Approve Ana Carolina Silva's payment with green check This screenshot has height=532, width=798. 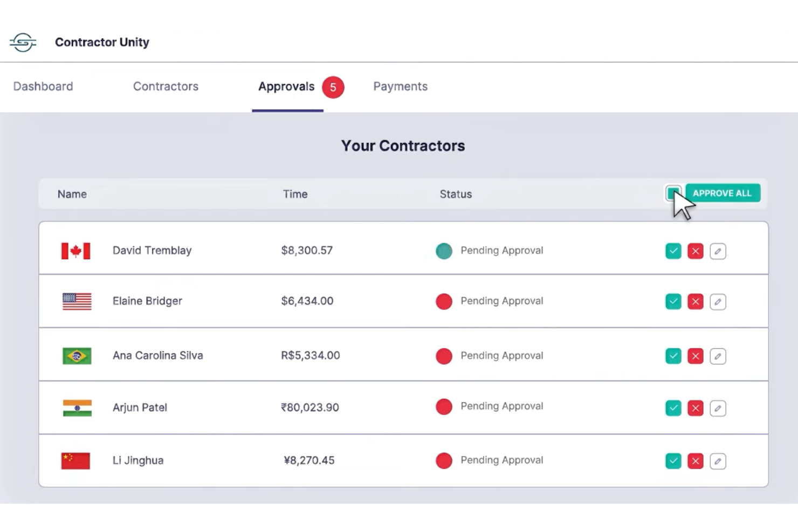(673, 356)
